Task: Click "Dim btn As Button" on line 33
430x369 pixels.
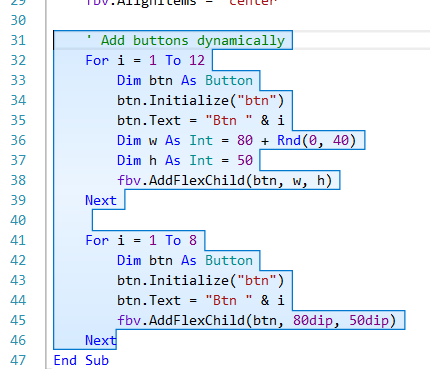Action: point(185,81)
